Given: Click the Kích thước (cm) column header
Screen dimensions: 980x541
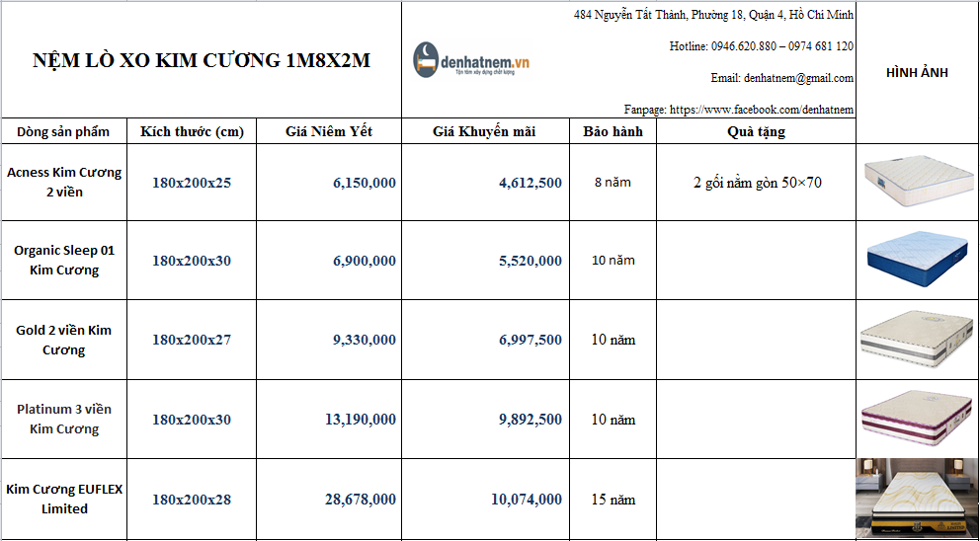Looking at the screenshot, I should 192,132.
